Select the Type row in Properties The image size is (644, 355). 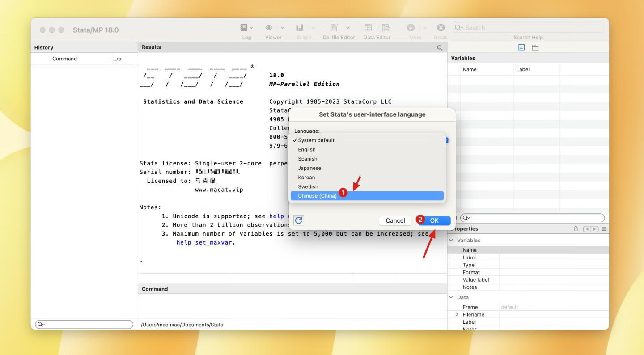[528, 265]
